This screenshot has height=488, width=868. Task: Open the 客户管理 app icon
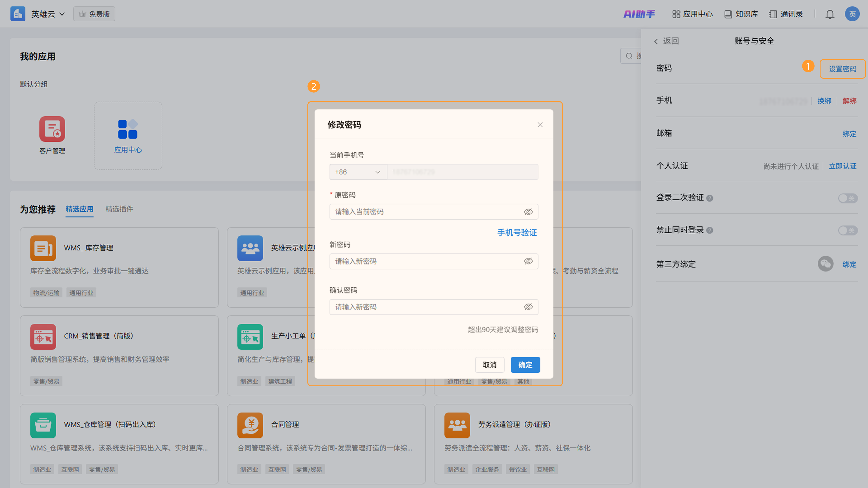point(52,129)
